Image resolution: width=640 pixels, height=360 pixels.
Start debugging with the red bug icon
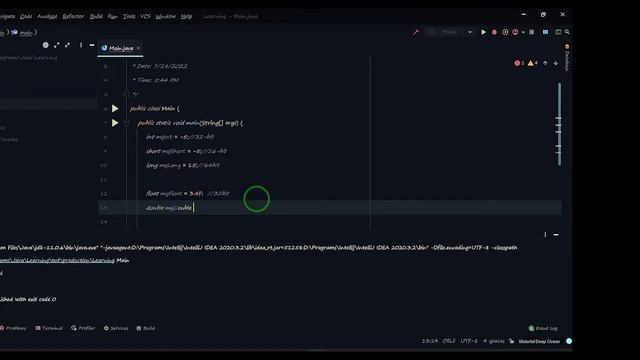click(494, 32)
